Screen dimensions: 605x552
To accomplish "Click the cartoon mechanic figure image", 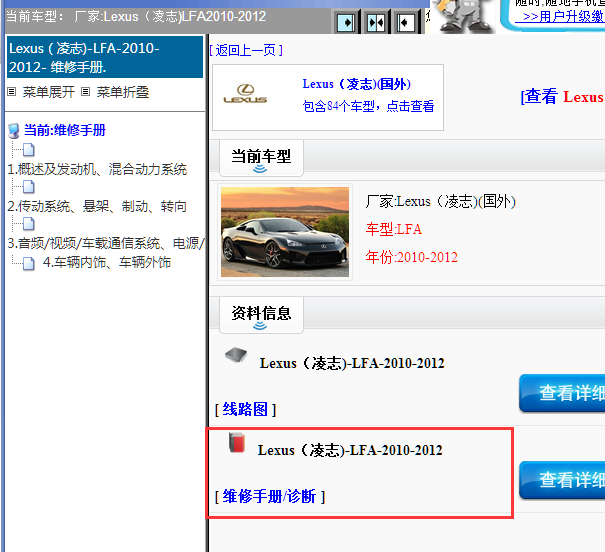I will 463,16.
